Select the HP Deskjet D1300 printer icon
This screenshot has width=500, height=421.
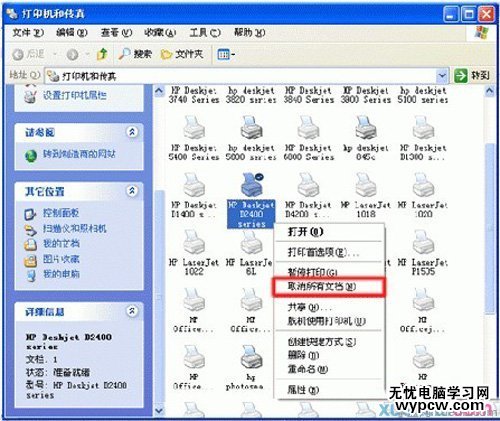click(x=423, y=128)
